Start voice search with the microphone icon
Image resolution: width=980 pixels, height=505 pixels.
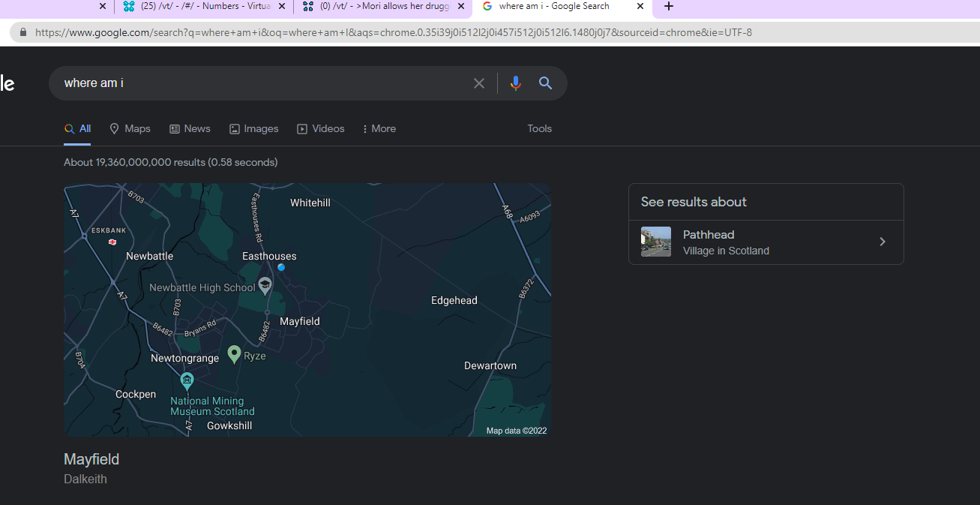(x=515, y=83)
